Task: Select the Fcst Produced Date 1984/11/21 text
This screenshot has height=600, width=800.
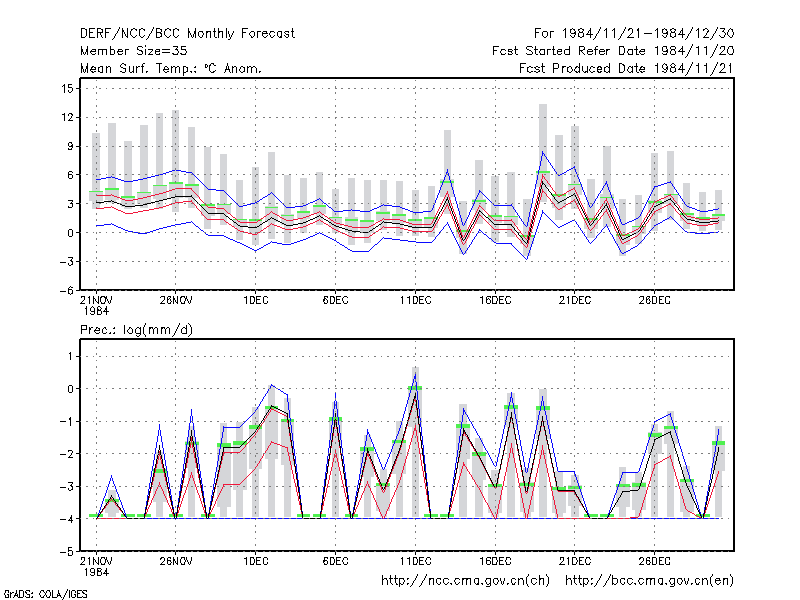Action: [627, 68]
